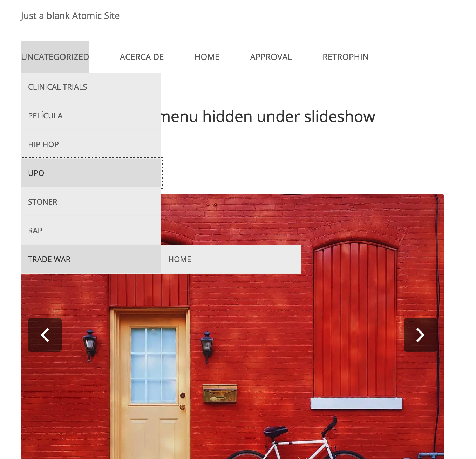Viewport: 476px width, 459px height.
Task: Select the focused UPO entry
Action: coord(91,173)
